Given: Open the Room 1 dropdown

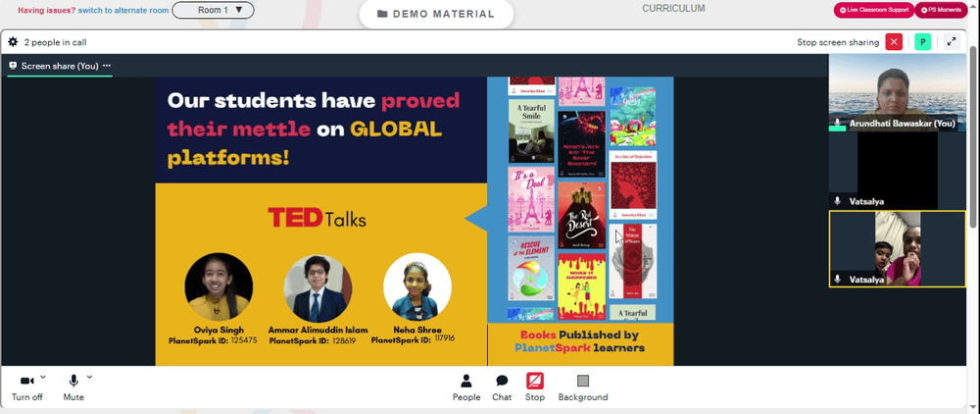Looking at the screenshot, I should point(213,10).
